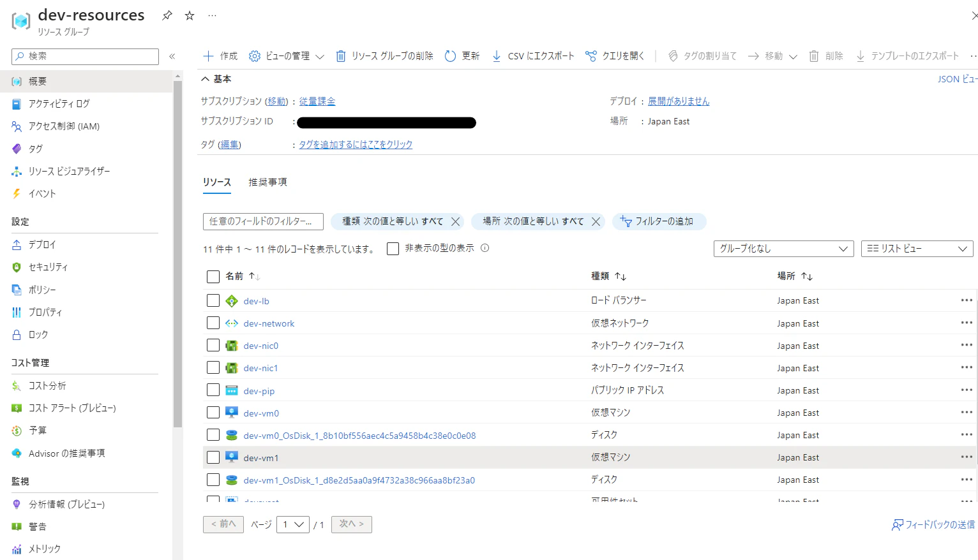Click the 検索 search box in the sidebar
The image size is (978, 560).
(85, 56)
